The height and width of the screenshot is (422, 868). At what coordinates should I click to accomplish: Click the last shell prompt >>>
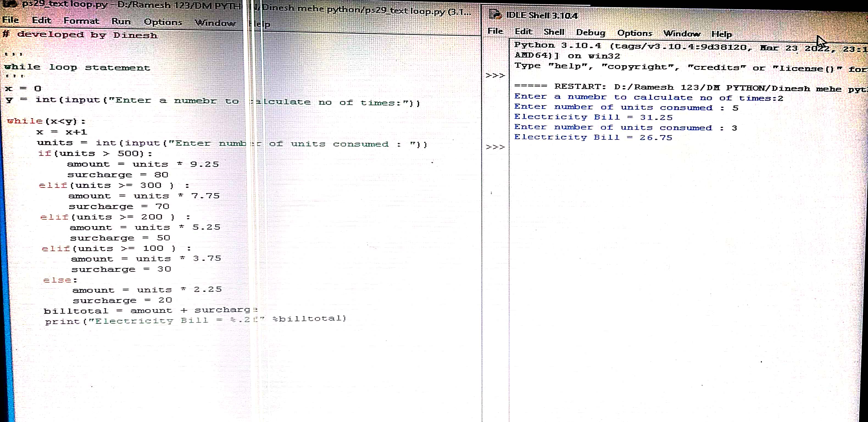pyautogui.click(x=495, y=147)
